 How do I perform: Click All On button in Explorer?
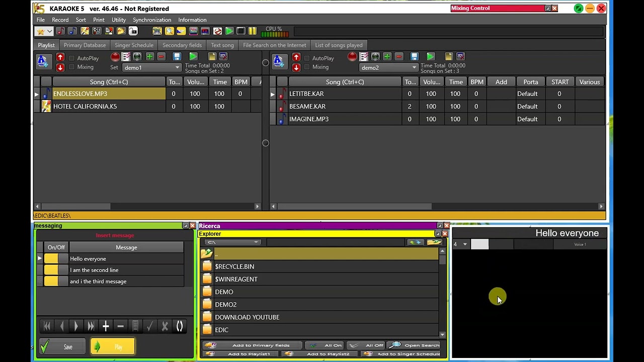[325, 345]
